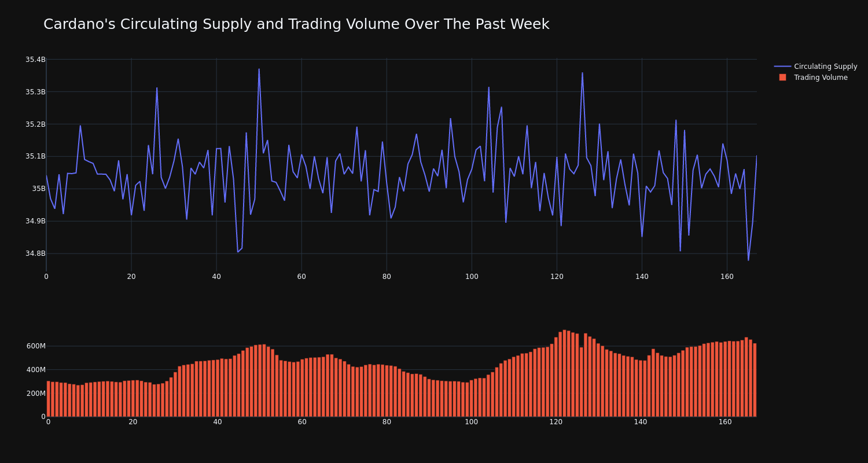Click the 35.2B y-axis label

tap(35, 124)
